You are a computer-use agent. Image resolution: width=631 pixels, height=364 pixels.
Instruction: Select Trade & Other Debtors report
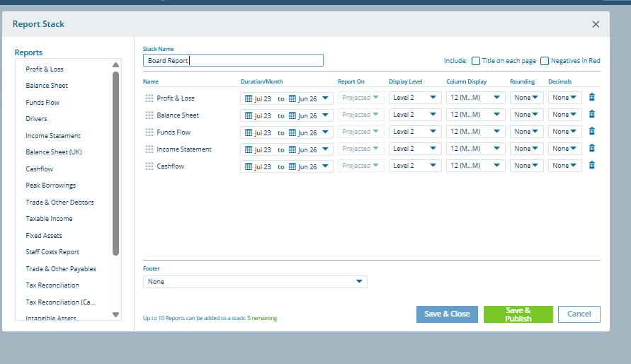point(59,203)
